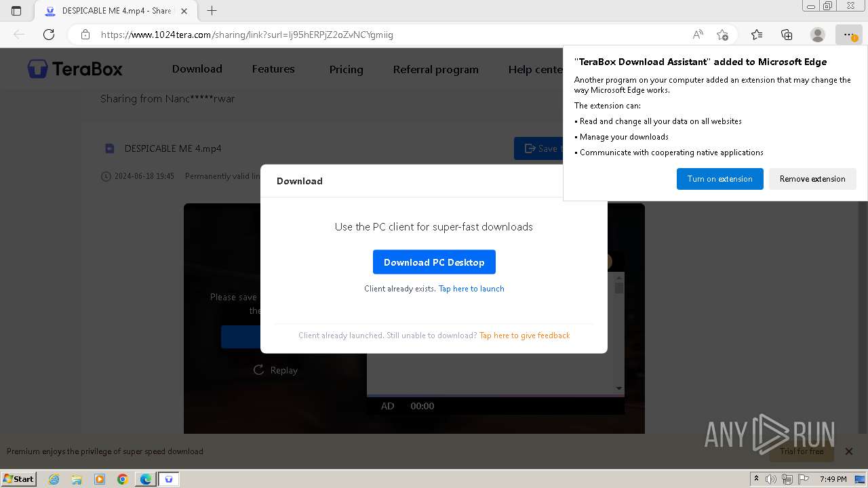Image resolution: width=868 pixels, height=488 pixels.
Task: Click the 2024-06-18 19:45 date text
Action: point(144,176)
